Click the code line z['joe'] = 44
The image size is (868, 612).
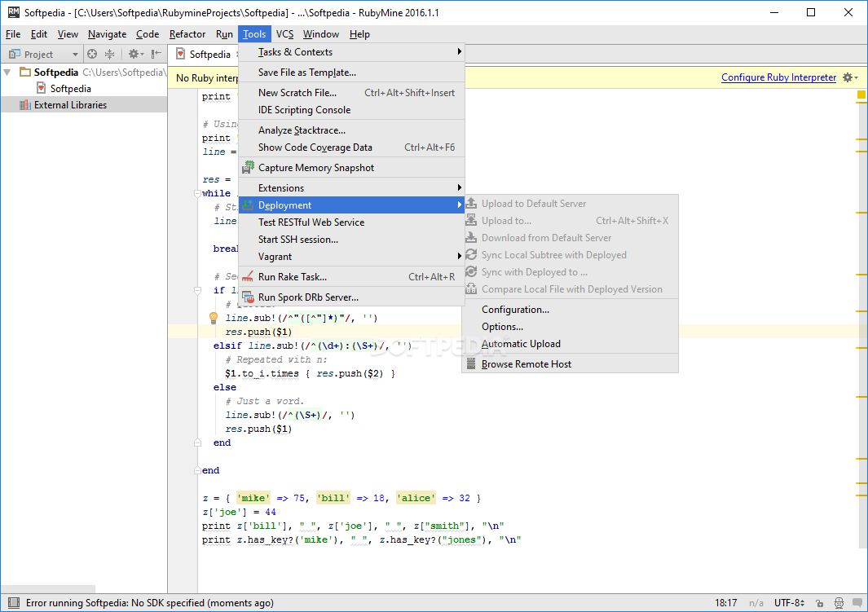(x=239, y=512)
